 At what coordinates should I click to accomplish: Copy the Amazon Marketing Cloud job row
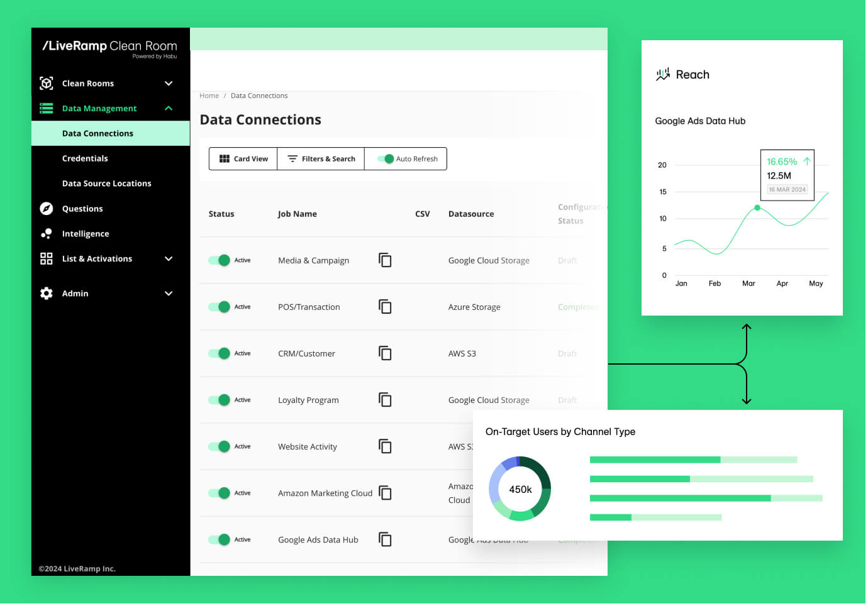click(386, 493)
